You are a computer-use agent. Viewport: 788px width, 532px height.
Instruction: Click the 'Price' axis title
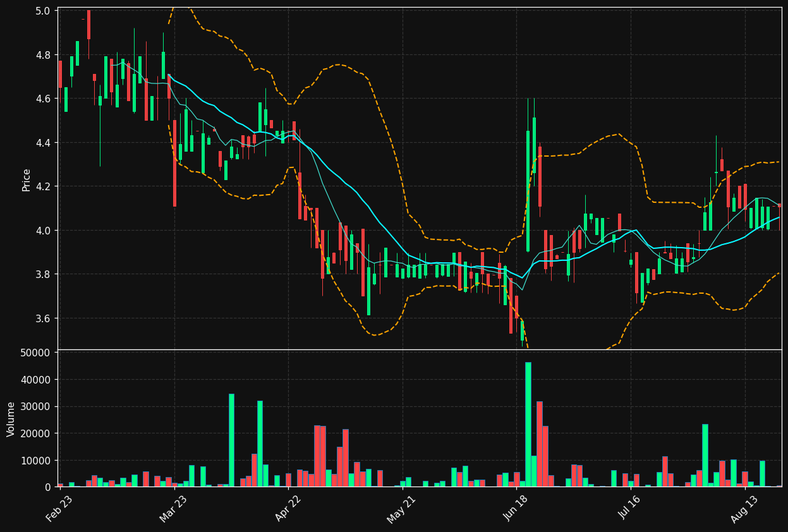[x=27, y=179]
